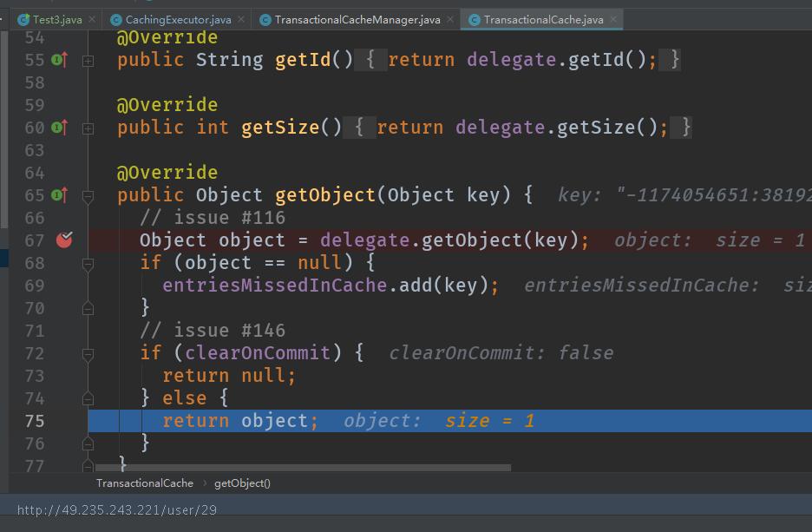Screen dimensions: 812x532
Task: Click getObject() in the breadcrumb bar
Action: click(242, 483)
